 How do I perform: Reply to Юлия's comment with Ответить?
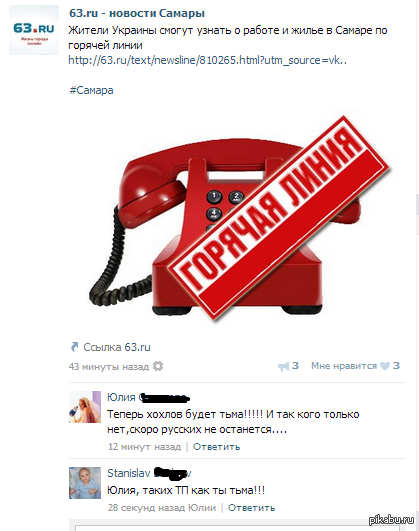(216, 447)
